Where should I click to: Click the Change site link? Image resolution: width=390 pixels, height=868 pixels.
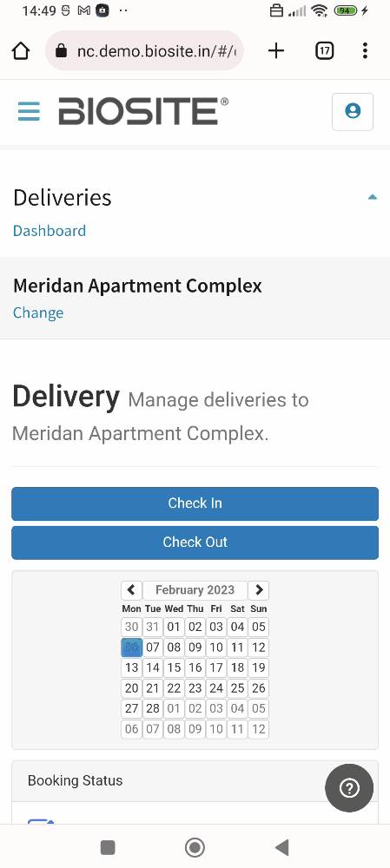pyautogui.click(x=38, y=312)
